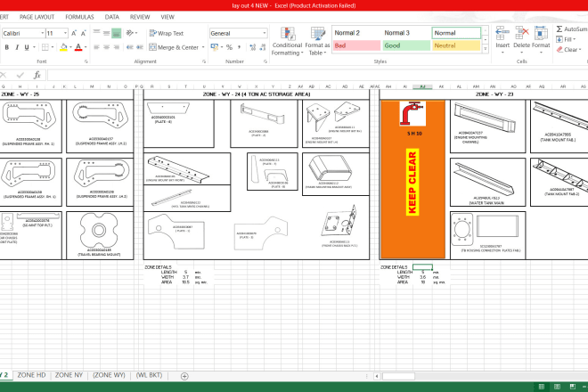
Task: Click Merge & Center button
Action: click(x=174, y=47)
